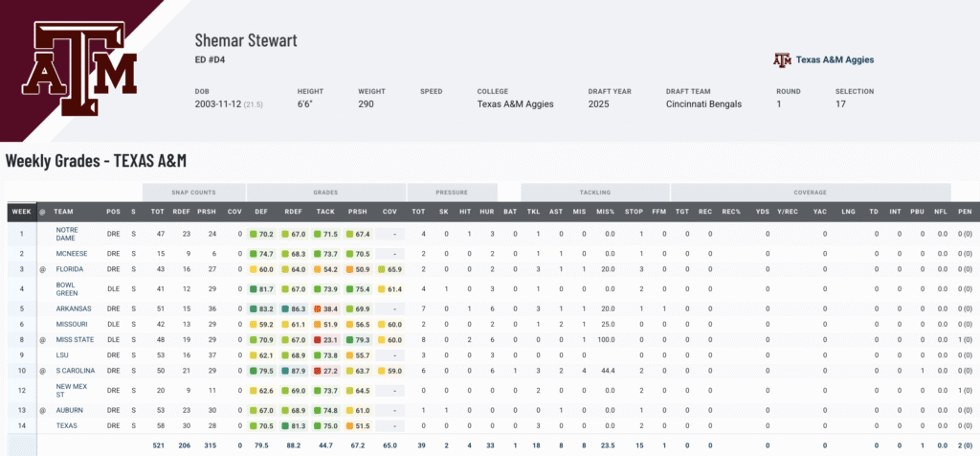Open the MCNEESE opponent link
The image size is (980, 456).
pos(71,254)
